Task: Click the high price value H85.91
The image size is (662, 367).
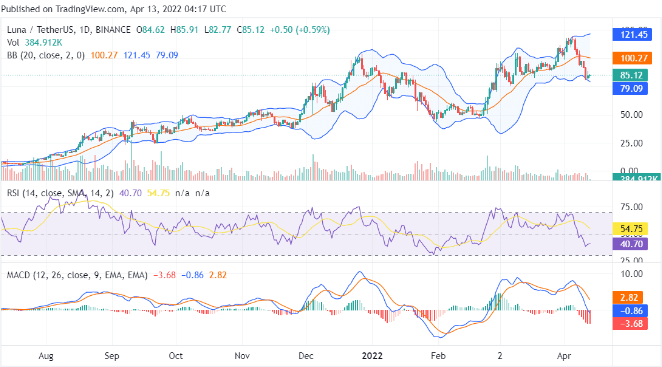Action: click(x=184, y=30)
